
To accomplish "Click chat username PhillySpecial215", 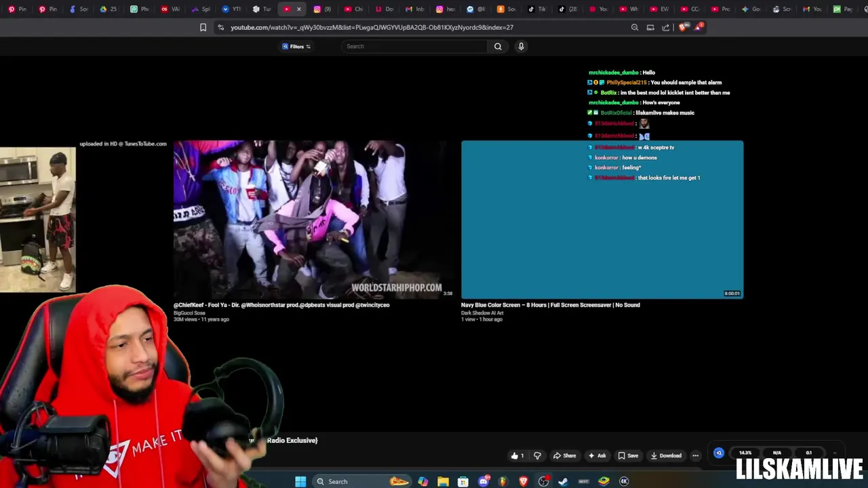I will (x=627, y=83).
